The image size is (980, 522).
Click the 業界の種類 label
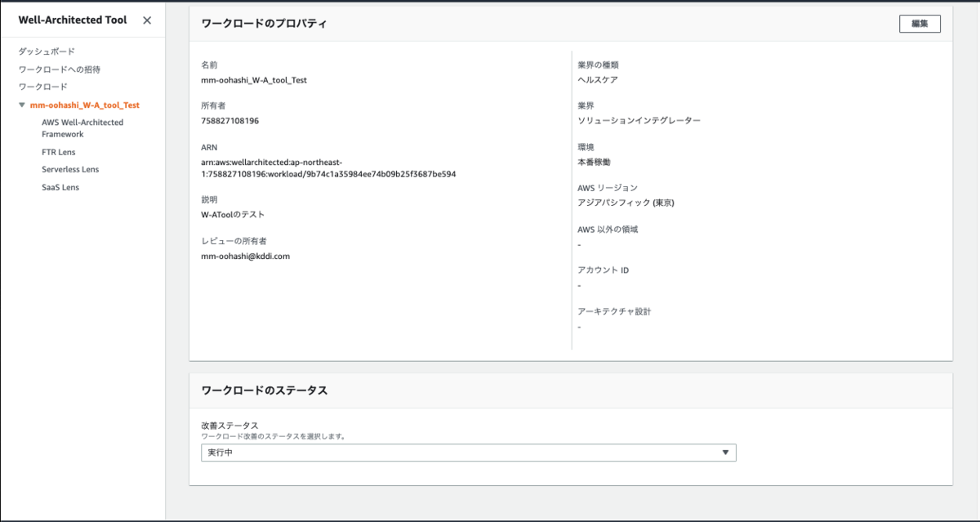coord(598,65)
